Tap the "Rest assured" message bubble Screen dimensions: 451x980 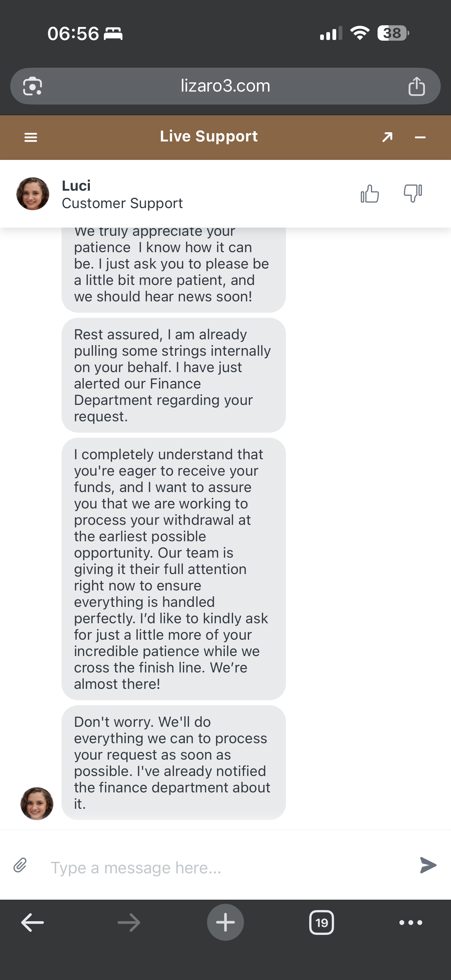174,375
